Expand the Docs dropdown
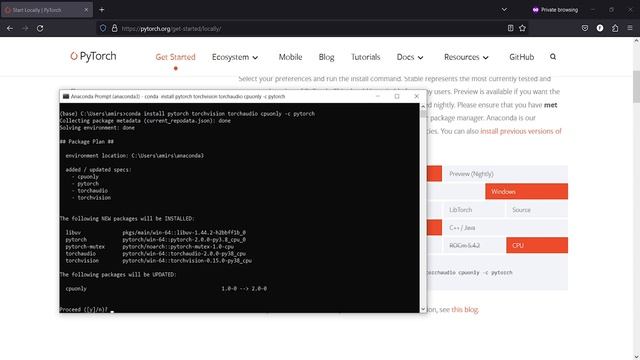This screenshot has width=640, height=360. pos(410,57)
